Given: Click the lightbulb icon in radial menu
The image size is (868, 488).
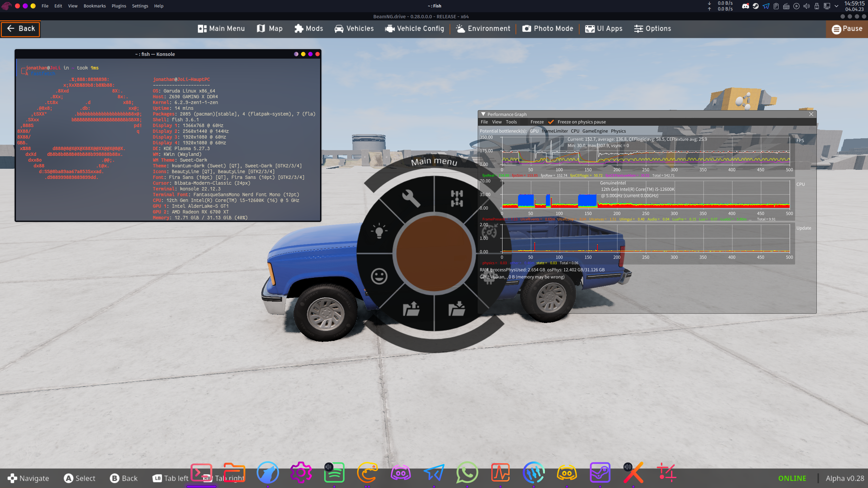Looking at the screenshot, I should pos(379,231).
